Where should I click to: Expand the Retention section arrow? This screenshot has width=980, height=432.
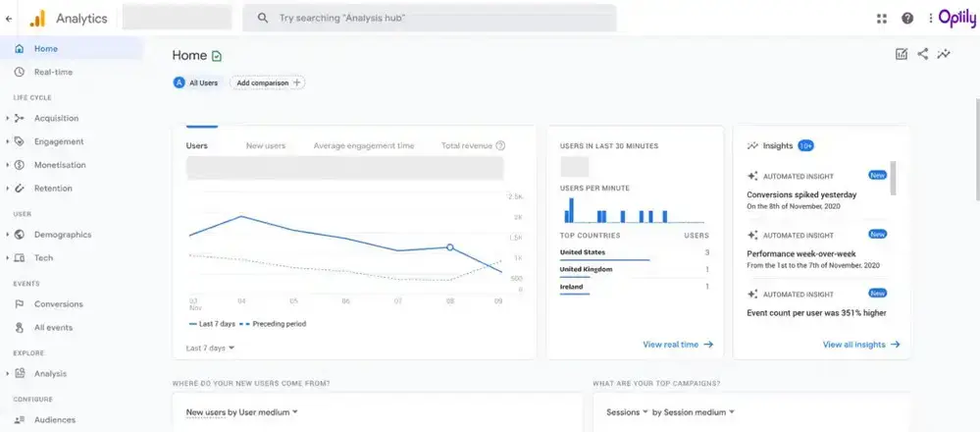(8, 189)
